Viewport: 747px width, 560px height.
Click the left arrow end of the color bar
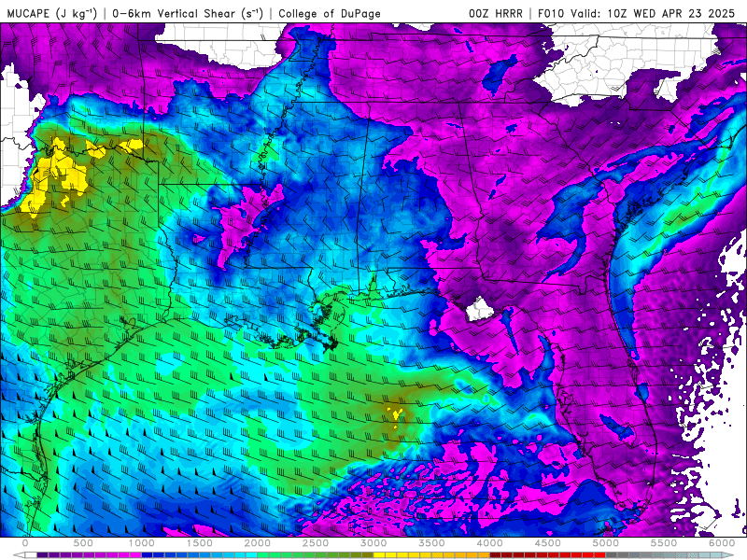[x=19, y=554]
